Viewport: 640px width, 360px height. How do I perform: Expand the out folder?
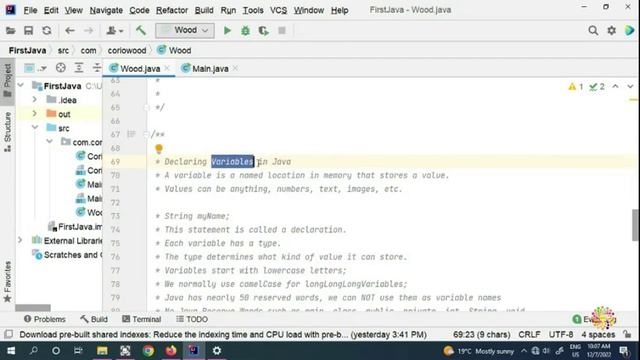(35, 114)
